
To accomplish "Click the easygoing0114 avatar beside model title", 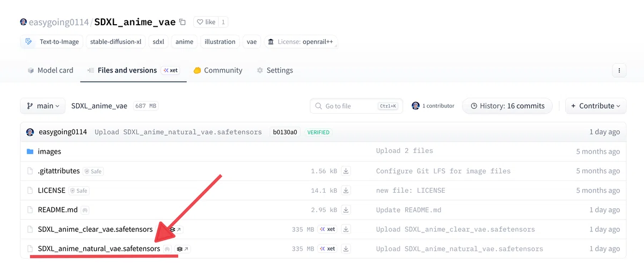I will click(x=23, y=22).
